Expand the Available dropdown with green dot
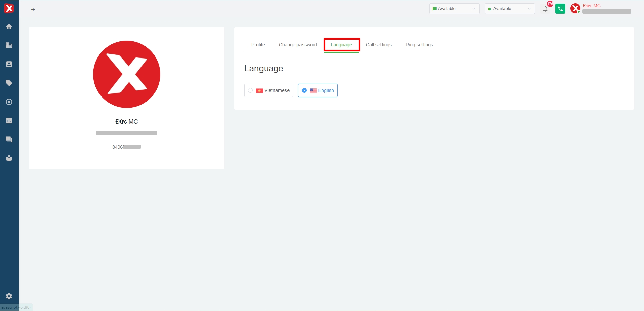The image size is (644, 311). (x=509, y=9)
